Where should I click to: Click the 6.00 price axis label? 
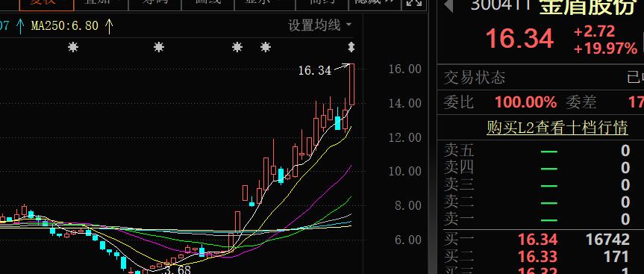tap(408, 240)
